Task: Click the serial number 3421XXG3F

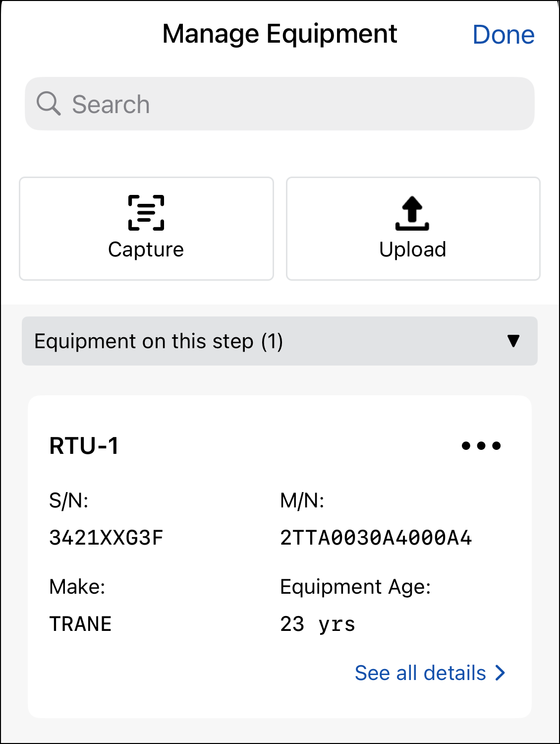Action: 106,538
